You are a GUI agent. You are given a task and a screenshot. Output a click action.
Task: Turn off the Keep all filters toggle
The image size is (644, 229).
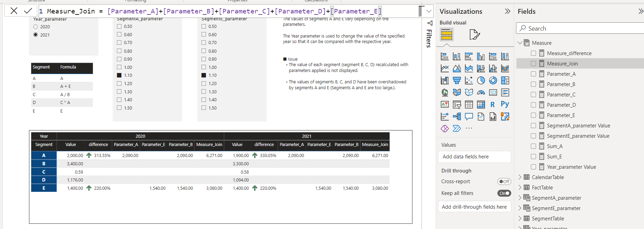coord(504,193)
